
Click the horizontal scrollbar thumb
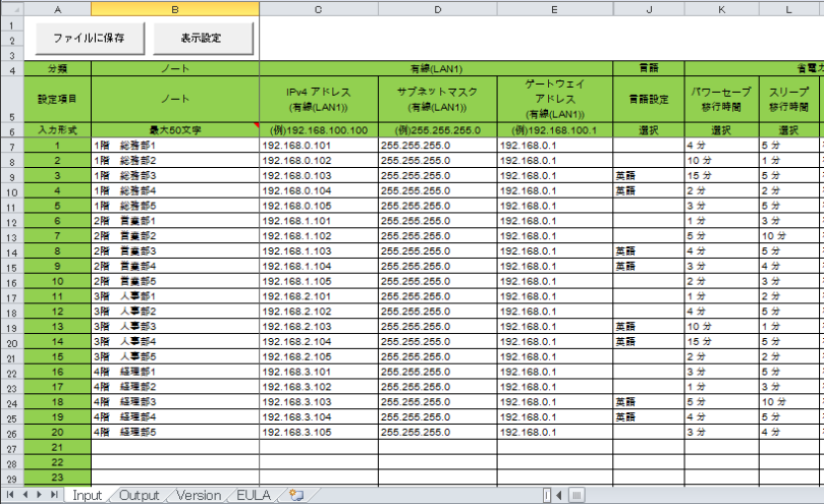click(577, 495)
